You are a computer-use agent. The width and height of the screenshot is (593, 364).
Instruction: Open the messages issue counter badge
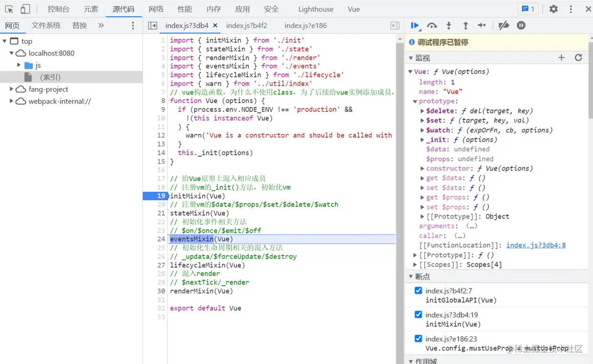pos(528,9)
